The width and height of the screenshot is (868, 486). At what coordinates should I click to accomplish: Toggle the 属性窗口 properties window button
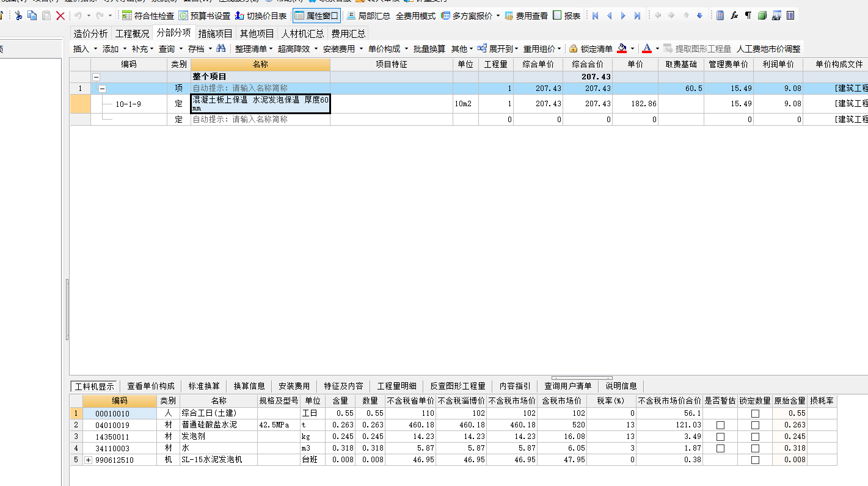[x=316, y=16]
